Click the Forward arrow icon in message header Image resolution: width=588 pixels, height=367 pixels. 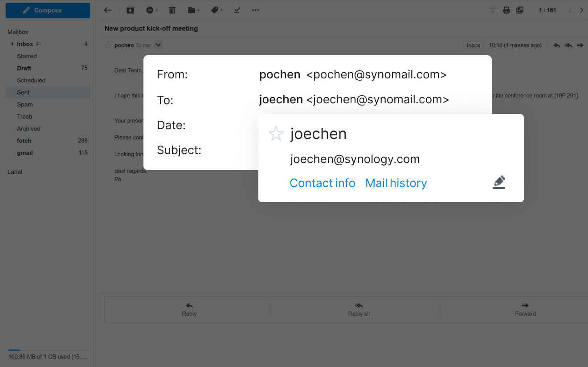click(580, 45)
